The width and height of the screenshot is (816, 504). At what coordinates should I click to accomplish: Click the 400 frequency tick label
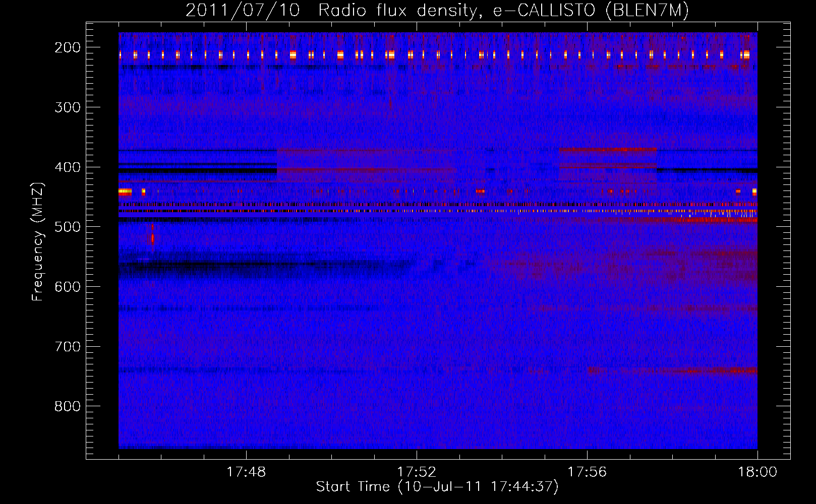click(x=68, y=167)
